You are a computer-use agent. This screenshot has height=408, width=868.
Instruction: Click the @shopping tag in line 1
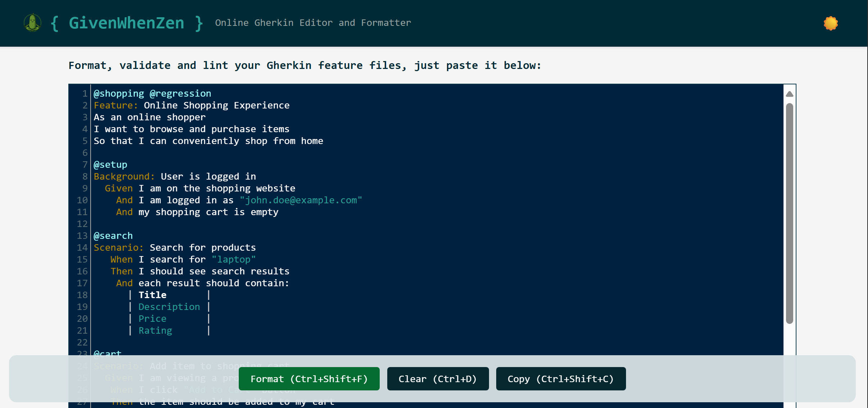pos(119,93)
